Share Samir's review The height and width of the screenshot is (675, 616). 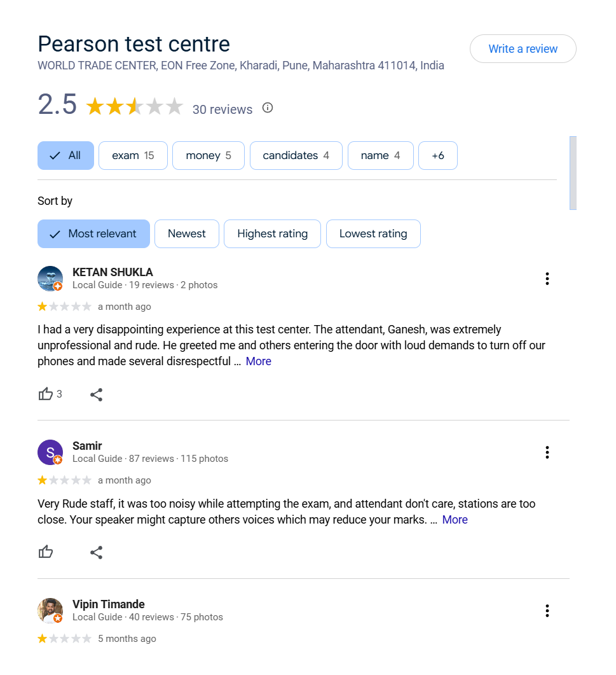click(x=96, y=553)
